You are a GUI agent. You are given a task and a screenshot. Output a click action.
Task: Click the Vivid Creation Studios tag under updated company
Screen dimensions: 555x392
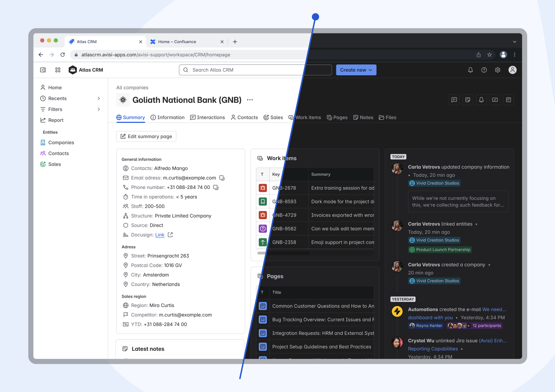pos(434,183)
